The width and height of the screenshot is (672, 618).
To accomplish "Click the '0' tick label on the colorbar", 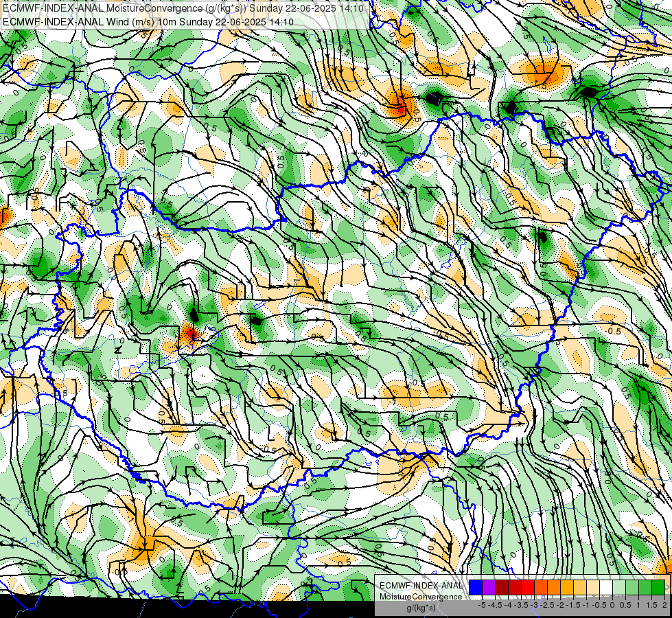I will point(612,605).
